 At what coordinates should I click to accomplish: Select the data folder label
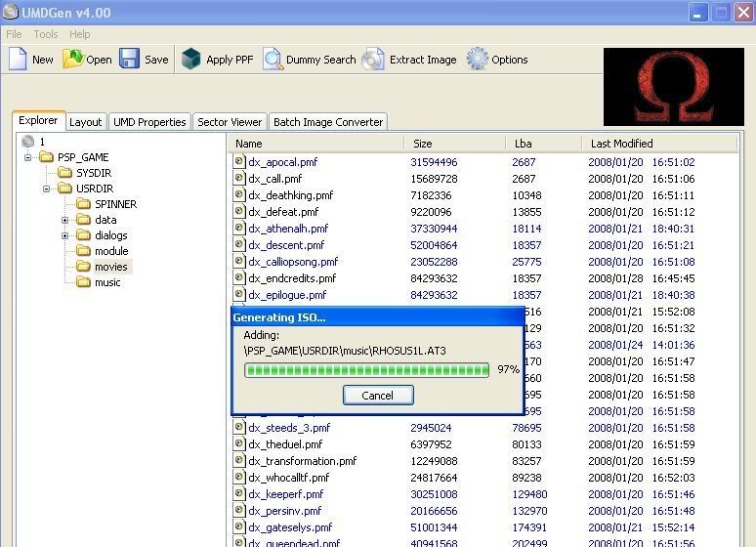pyautogui.click(x=105, y=220)
